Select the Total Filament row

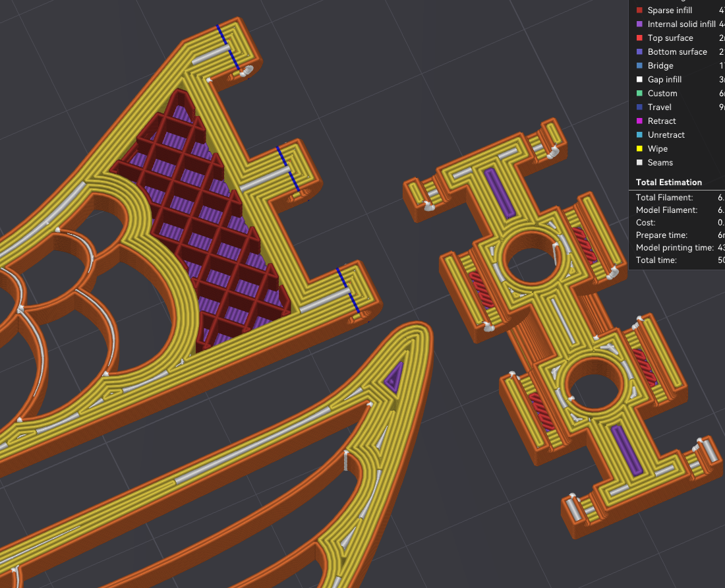(x=664, y=198)
